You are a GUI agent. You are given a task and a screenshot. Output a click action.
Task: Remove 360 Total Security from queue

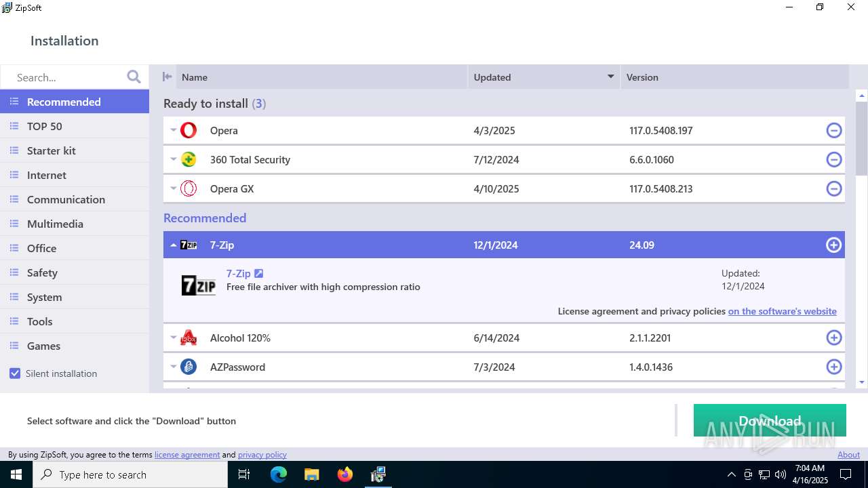point(834,159)
